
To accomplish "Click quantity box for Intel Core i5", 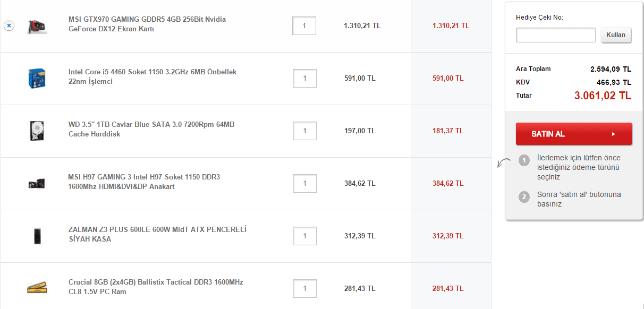I will tap(304, 78).
